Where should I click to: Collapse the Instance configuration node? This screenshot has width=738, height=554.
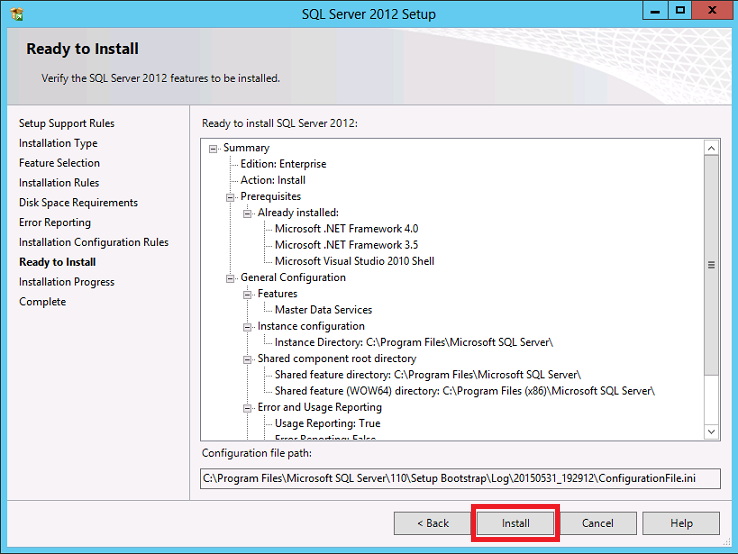[x=247, y=327]
